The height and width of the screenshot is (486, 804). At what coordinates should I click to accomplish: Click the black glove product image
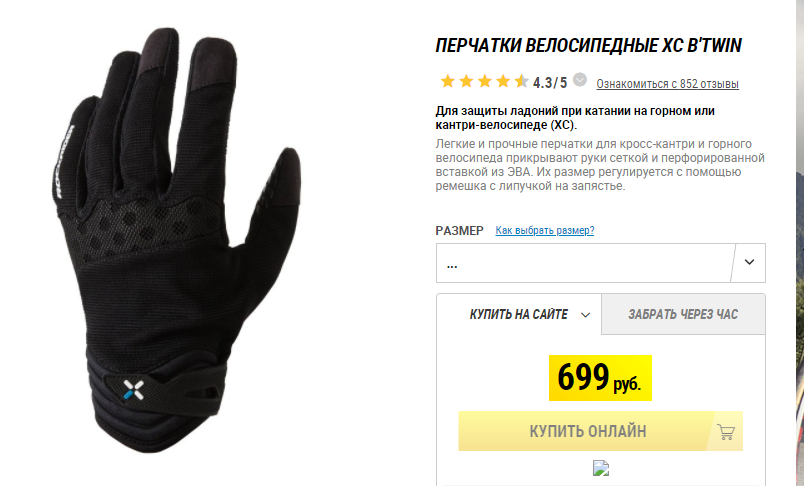click(174, 241)
